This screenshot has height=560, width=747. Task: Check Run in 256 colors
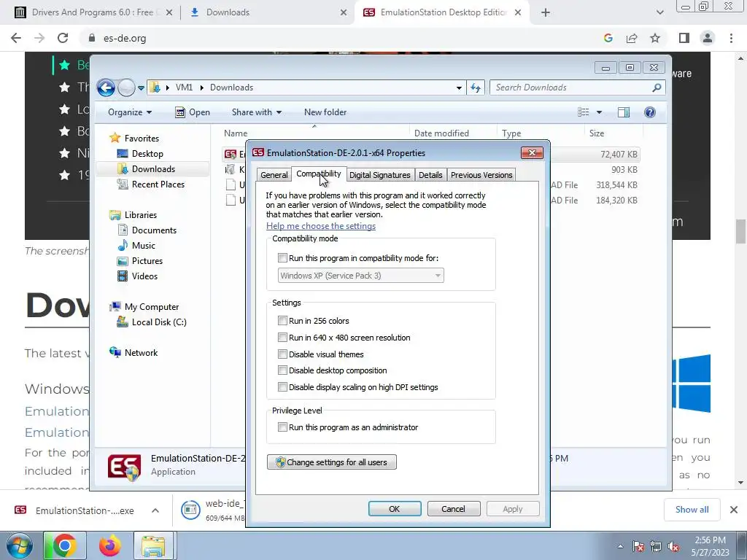(282, 321)
